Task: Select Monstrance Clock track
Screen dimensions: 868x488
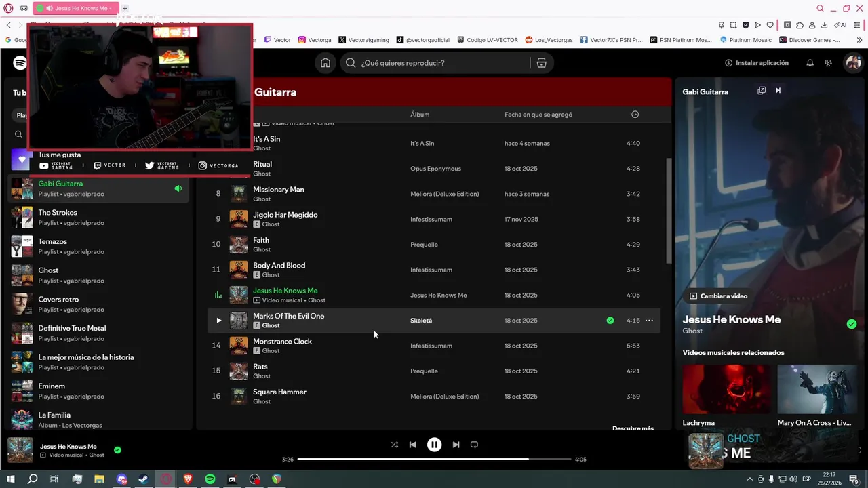Action: pos(434,346)
